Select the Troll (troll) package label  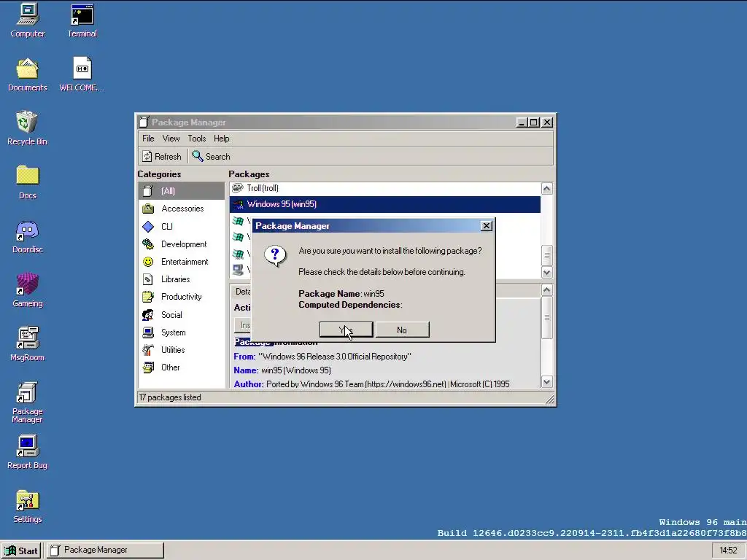click(x=263, y=188)
